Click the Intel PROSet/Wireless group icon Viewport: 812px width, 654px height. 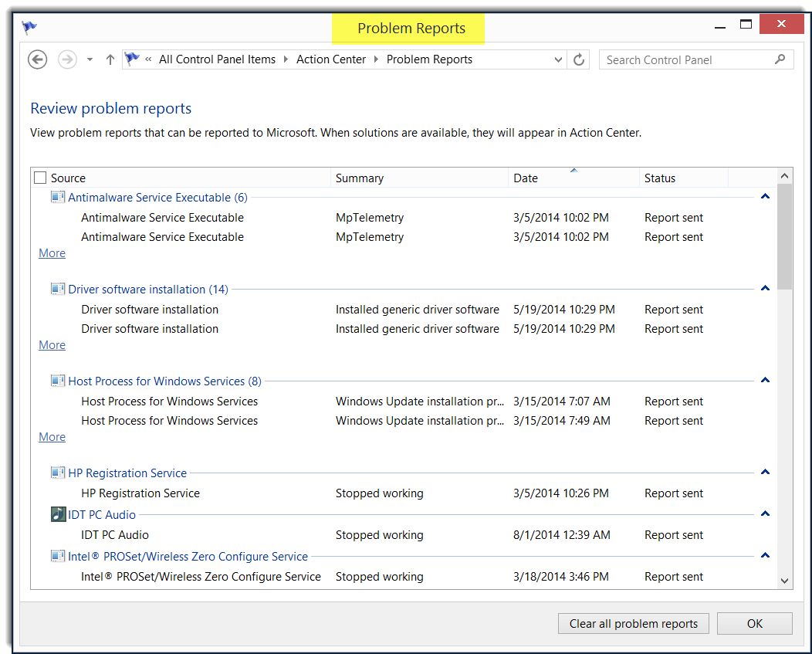[x=57, y=555]
